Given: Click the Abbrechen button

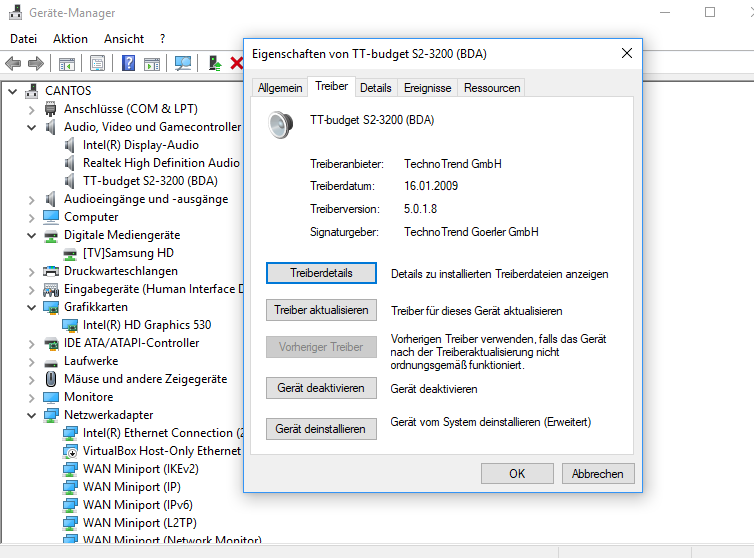Looking at the screenshot, I should 598,474.
